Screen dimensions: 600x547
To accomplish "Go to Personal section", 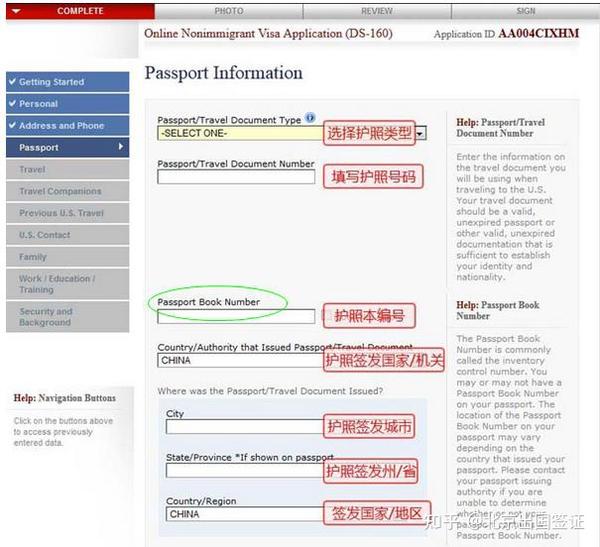I will (x=68, y=104).
